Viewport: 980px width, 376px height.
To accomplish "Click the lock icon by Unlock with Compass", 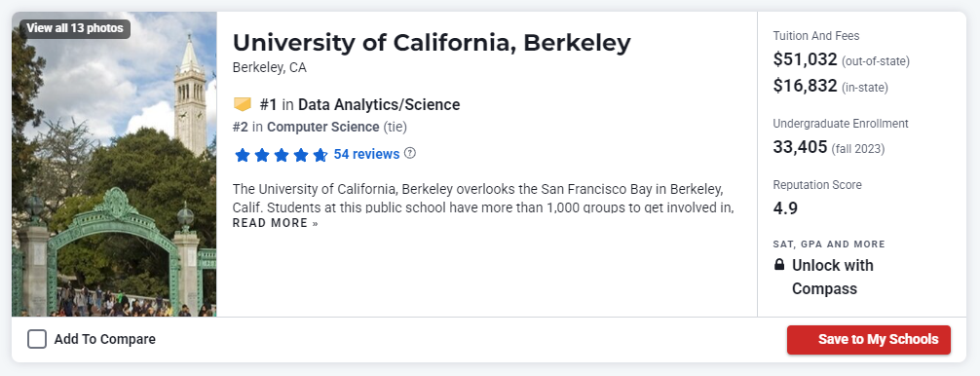I will pyautogui.click(x=778, y=265).
